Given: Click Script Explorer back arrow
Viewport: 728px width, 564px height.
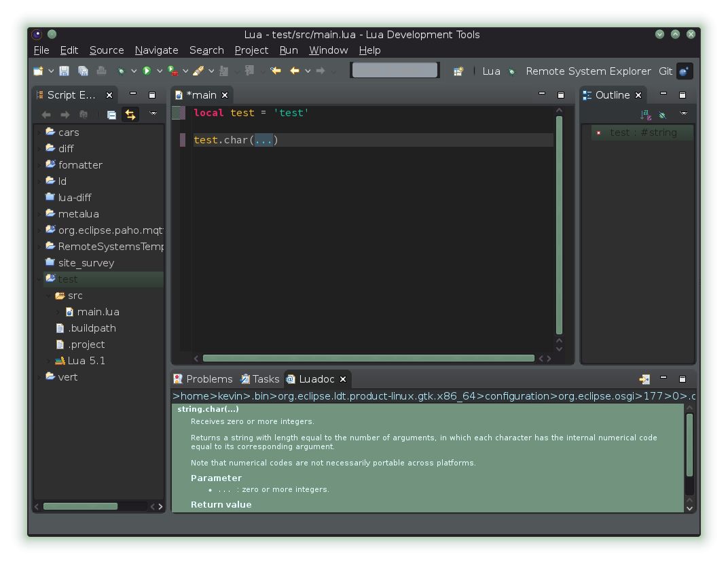Looking at the screenshot, I should point(46,115).
